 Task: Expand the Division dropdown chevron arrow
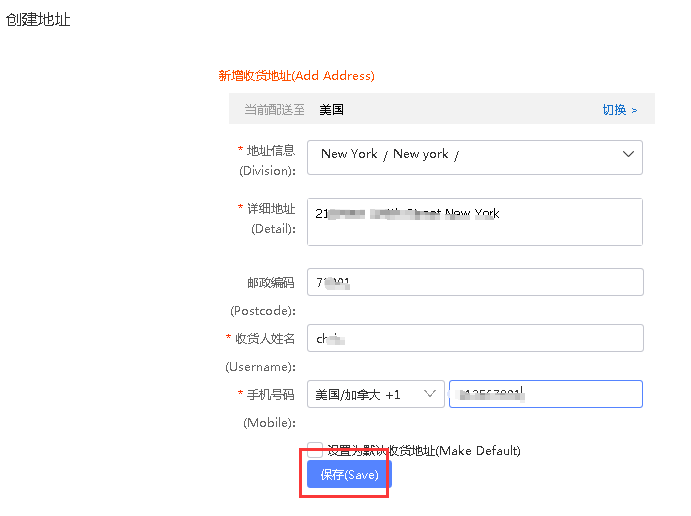pyautogui.click(x=628, y=155)
